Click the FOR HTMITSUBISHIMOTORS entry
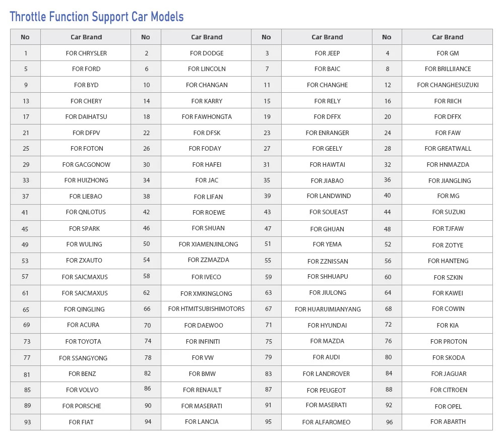 (206, 308)
